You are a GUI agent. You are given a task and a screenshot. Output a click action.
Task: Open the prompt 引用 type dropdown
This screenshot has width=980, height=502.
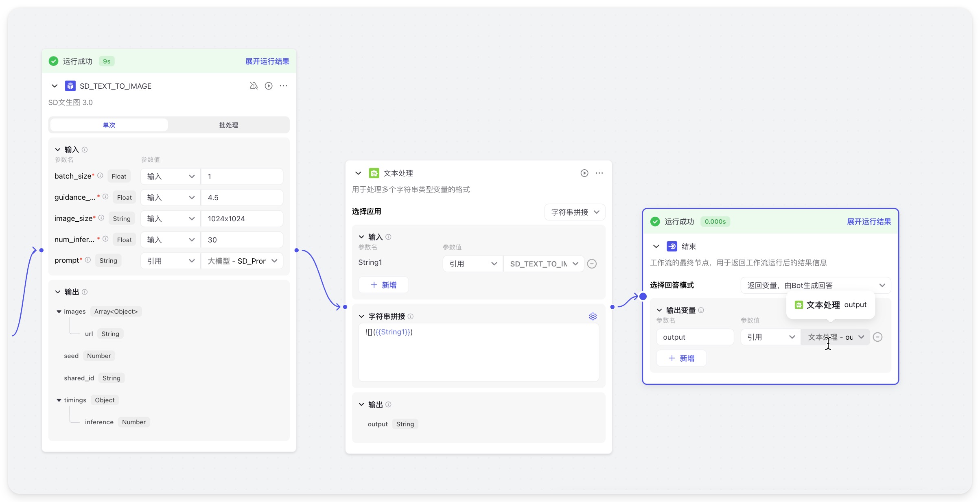(x=171, y=261)
